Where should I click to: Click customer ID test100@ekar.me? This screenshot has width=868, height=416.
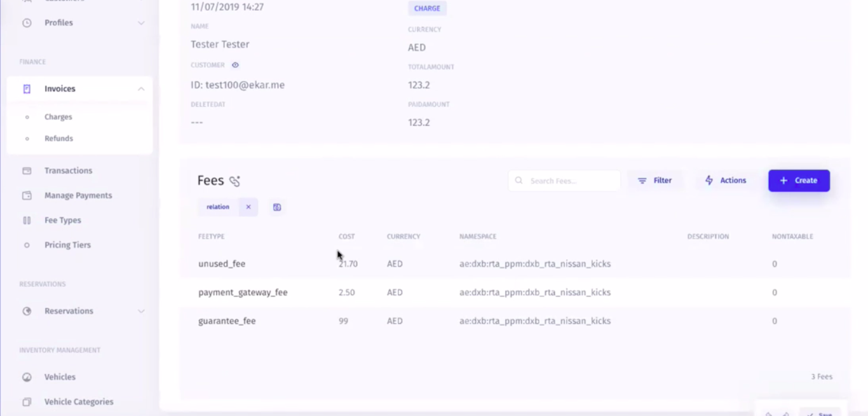pos(238,85)
